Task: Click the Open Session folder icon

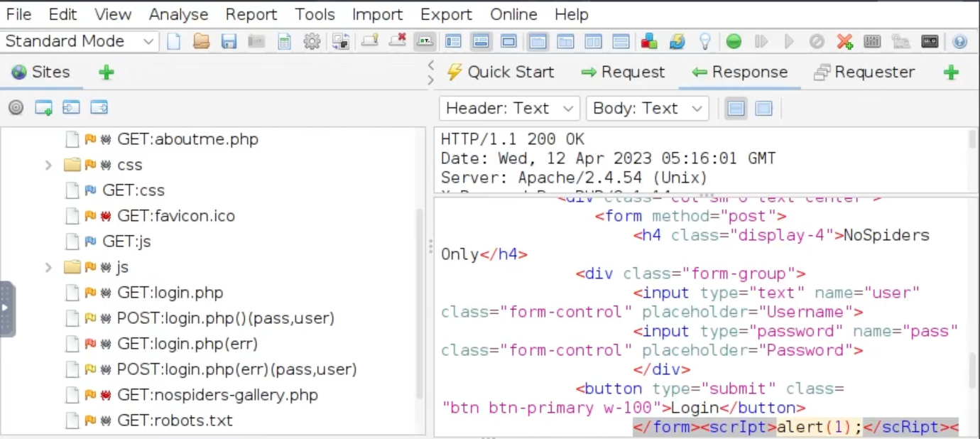Action: point(201,42)
